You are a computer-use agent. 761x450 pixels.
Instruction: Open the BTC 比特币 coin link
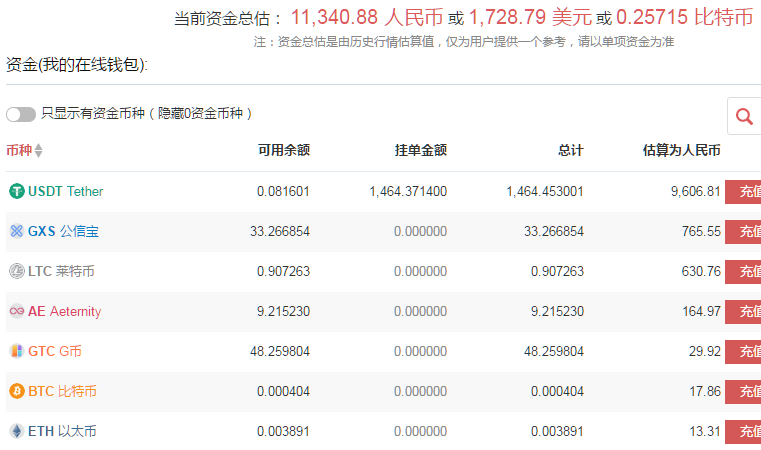pos(62,391)
